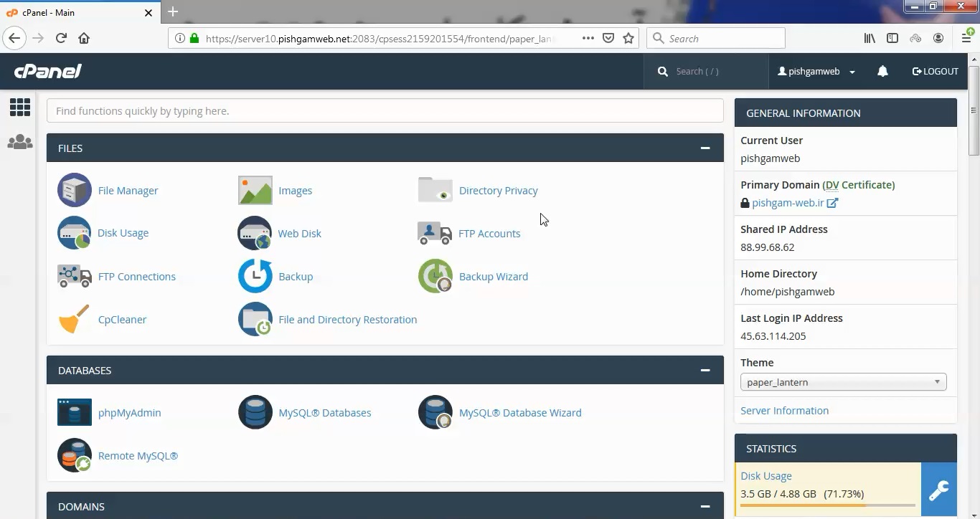Viewport: 980px width, 519px height.
Task: Open the phpMyAdmin icon
Action: click(75, 412)
